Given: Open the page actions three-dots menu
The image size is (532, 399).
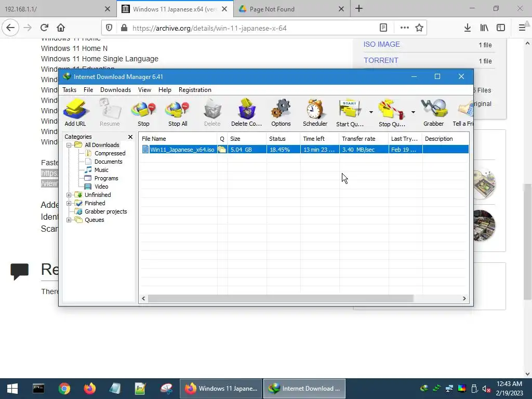Looking at the screenshot, I should (404, 28).
